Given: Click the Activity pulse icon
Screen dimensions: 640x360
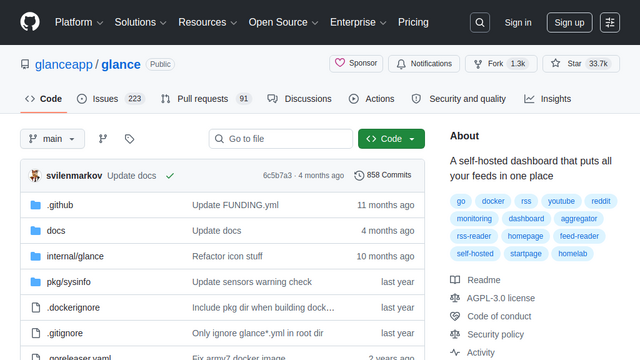Looking at the screenshot, I should (455, 352).
